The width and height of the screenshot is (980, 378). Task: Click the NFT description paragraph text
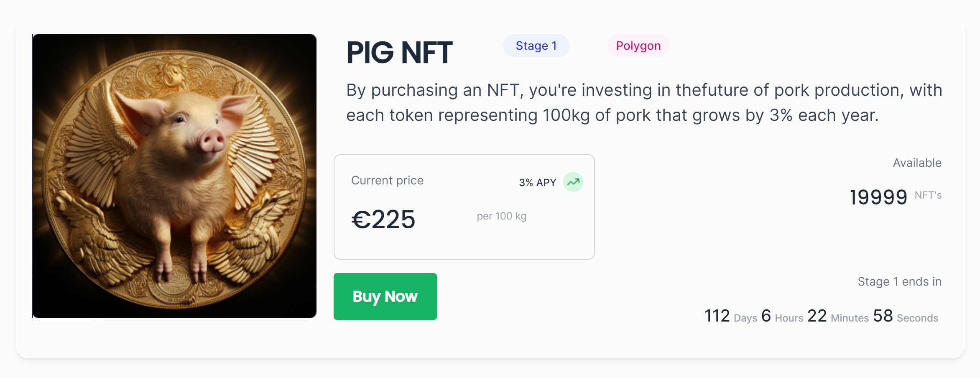644,102
